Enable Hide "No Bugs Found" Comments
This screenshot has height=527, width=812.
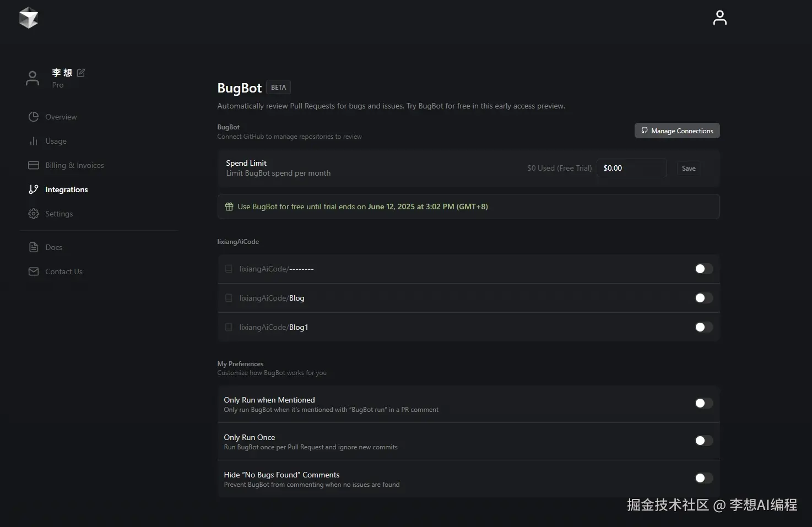[x=703, y=478]
